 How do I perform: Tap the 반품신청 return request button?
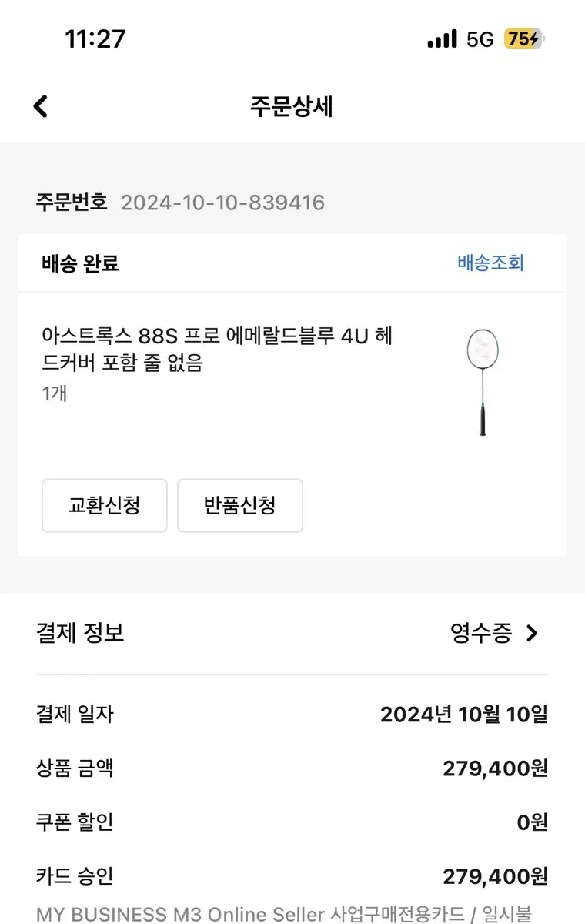[240, 506]
